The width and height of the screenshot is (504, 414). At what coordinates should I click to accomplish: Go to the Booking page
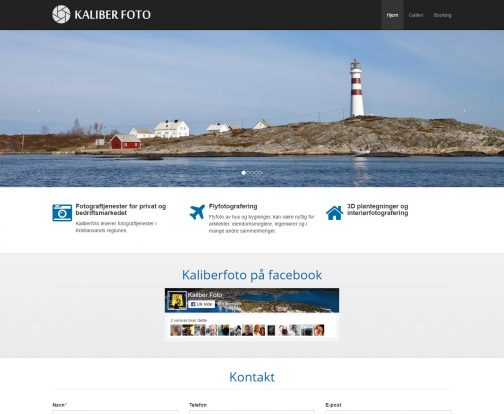(x=442, y=15)
